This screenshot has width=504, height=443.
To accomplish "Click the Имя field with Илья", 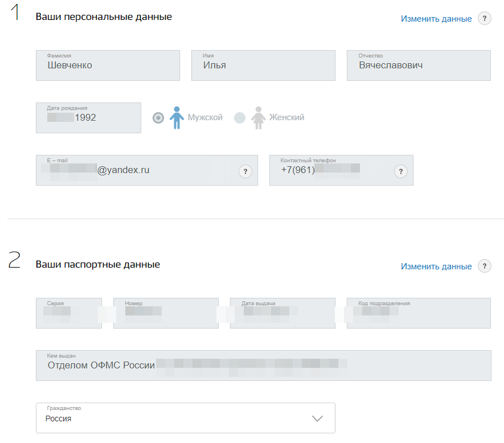I will (x=263, y=65).
